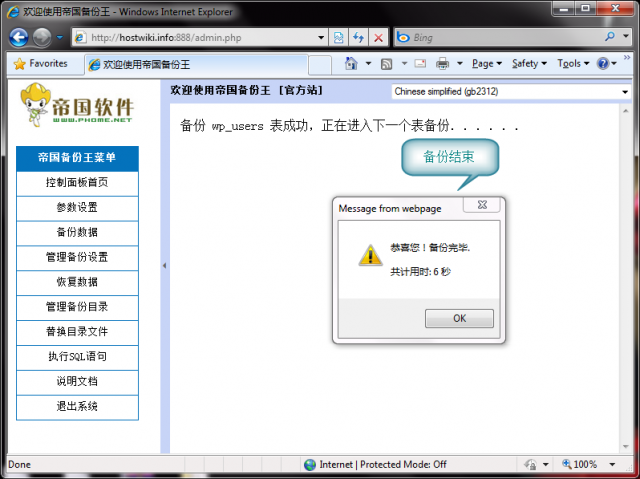Click the Print icon in command bar
640x479 pixels.
(442, 64)
